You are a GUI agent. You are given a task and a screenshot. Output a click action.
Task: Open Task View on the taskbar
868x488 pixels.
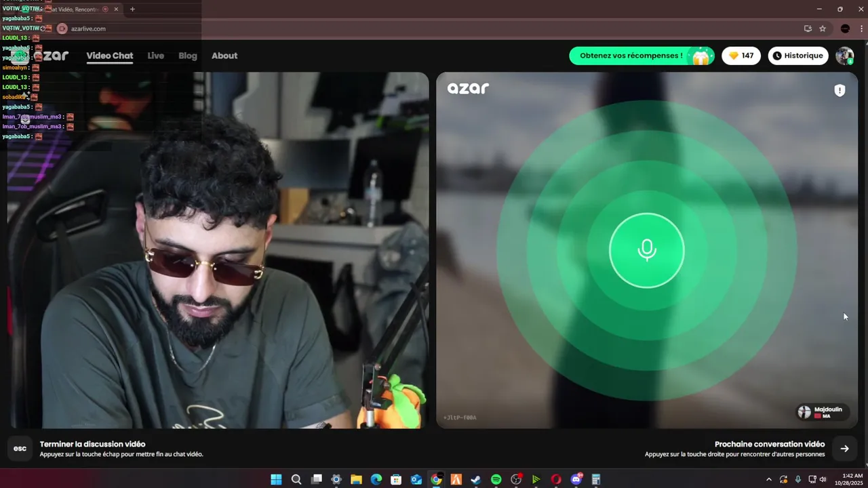point(316,479)
